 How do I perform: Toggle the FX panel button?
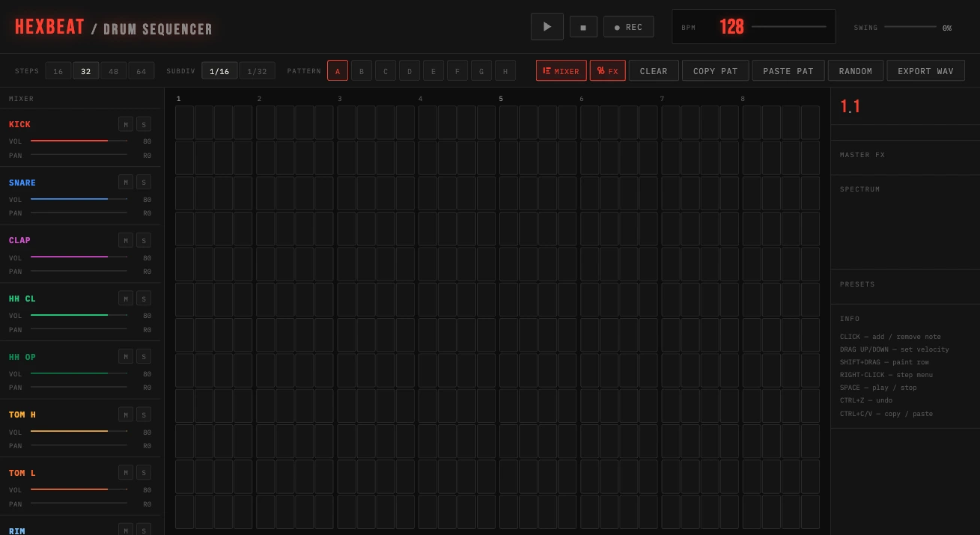coord(608,71)
